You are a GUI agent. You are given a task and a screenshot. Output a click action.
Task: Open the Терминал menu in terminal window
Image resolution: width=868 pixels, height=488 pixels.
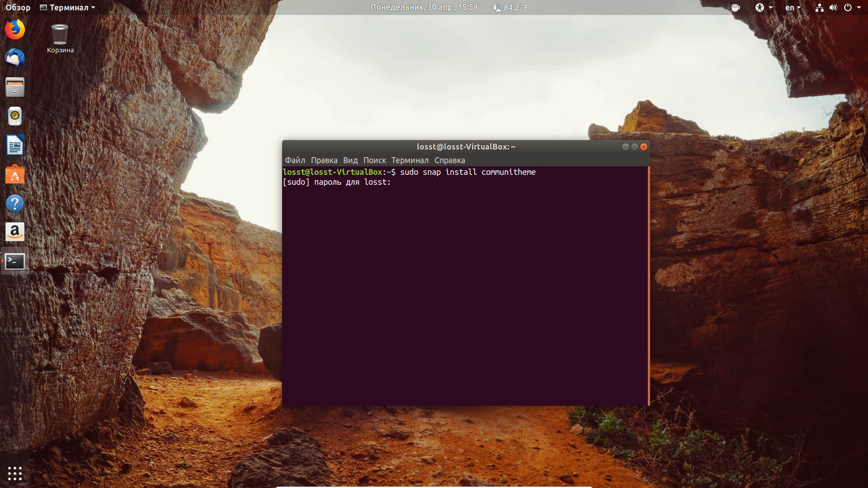[x=410, y=160]
